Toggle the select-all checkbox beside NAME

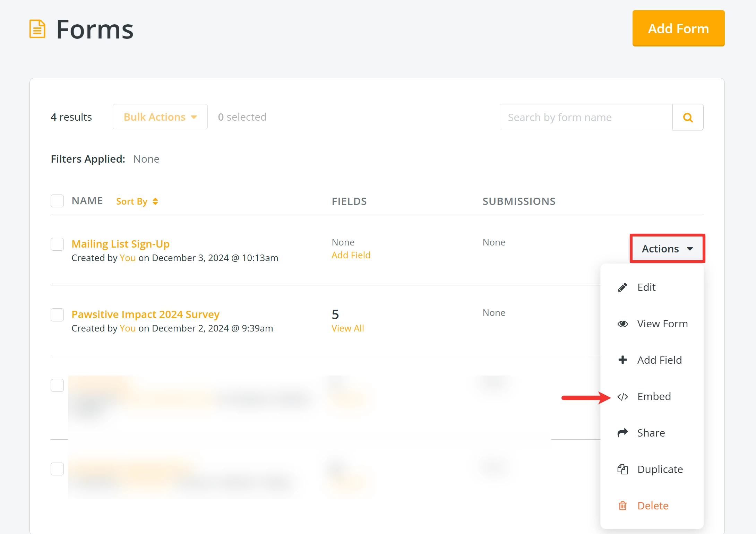57,201
